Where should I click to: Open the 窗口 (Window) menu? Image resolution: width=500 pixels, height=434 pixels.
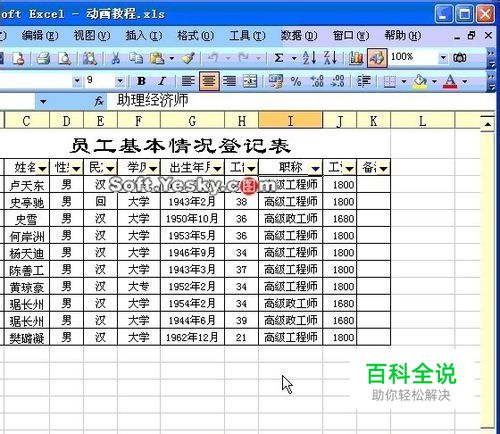tap(351, 35)
